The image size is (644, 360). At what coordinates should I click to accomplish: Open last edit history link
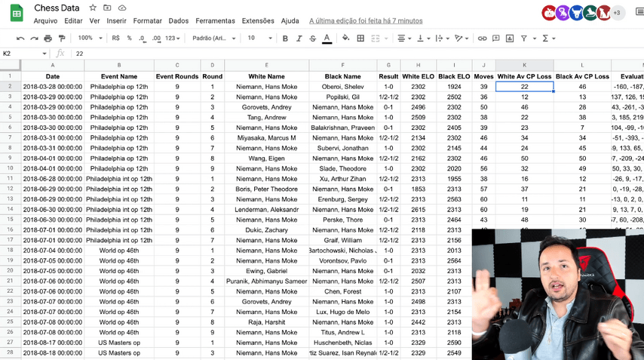pyautogui.click(x=366, y=20)
